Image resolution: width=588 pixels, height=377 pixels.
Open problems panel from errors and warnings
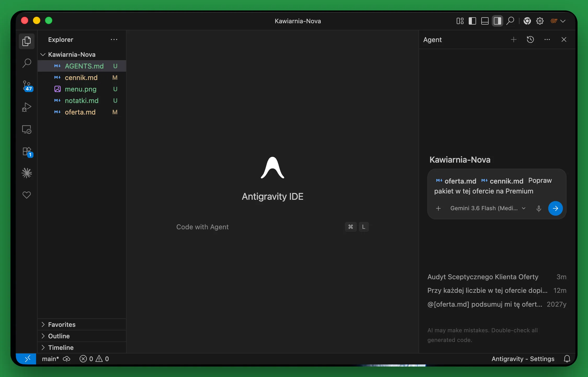tap(94, 359)
